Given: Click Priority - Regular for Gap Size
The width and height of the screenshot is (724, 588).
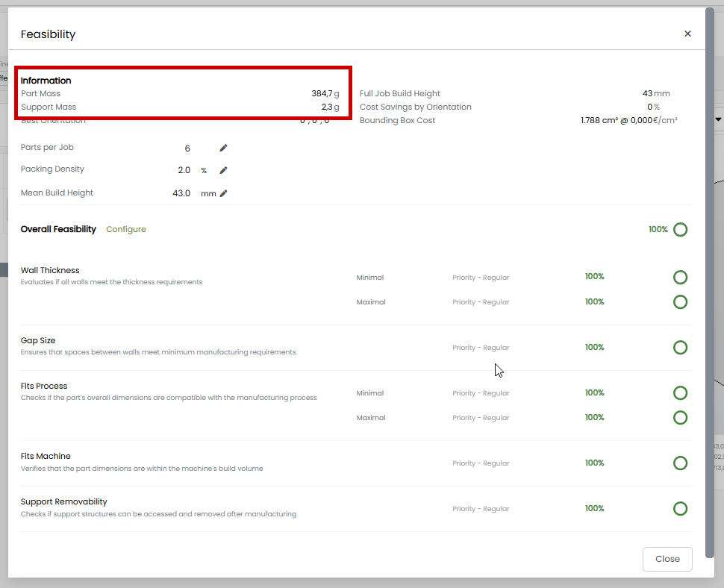Looking at the screenshot, I should coord(481,348).
